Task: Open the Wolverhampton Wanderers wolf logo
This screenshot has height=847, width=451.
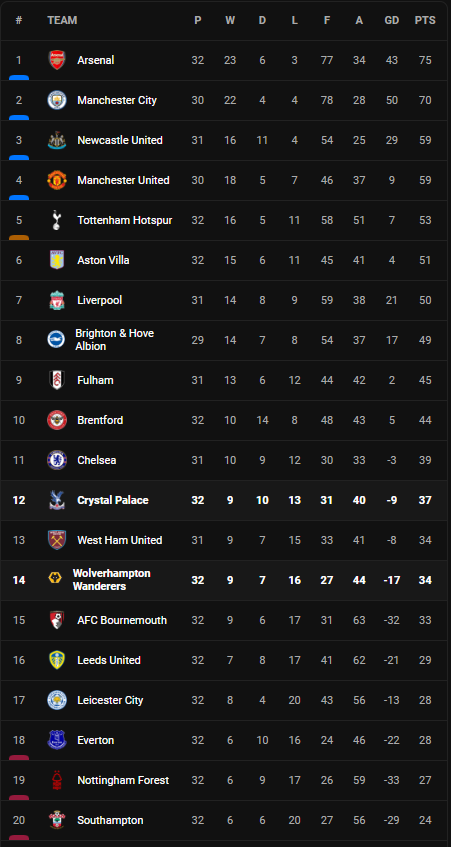Action: click(x=55, y=580)
